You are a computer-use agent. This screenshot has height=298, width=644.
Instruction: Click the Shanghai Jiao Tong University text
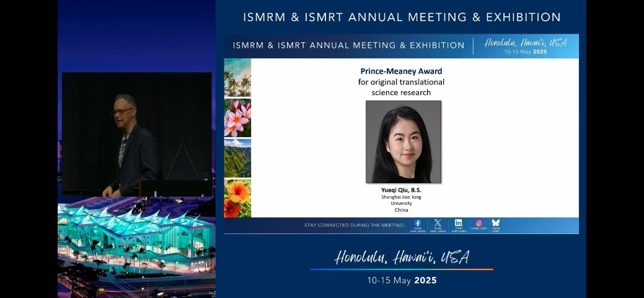pos(401,200)
